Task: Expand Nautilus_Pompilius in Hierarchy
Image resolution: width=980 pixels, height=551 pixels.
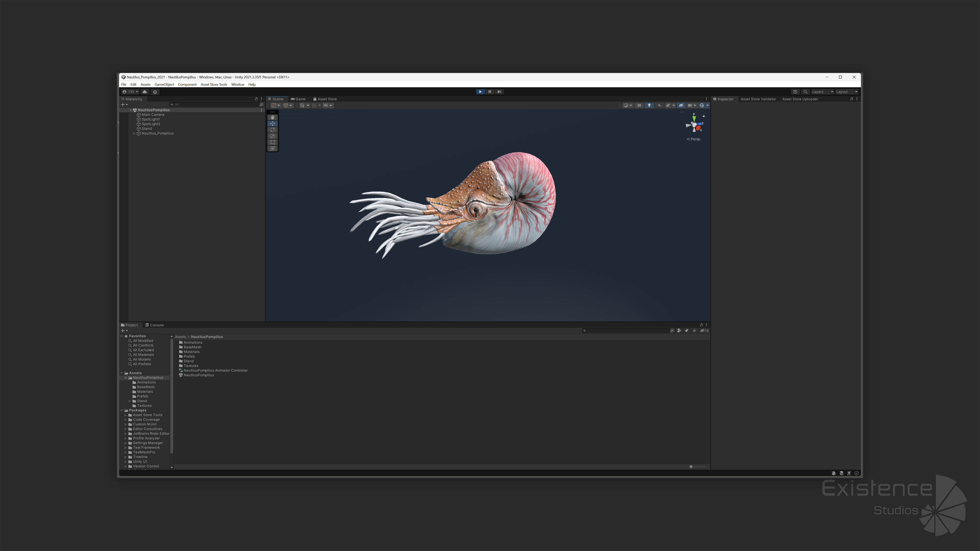Action: 134,133
